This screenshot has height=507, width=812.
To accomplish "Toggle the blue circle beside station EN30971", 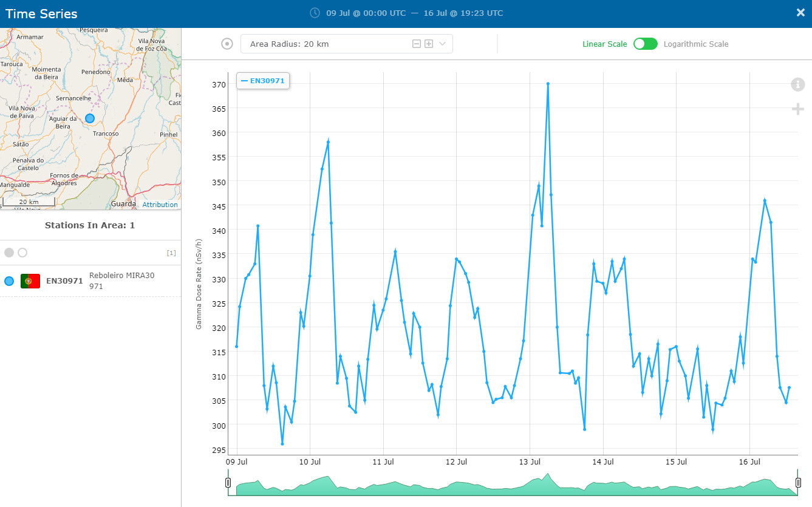I will pyautogui.click(x=9, y=281).
